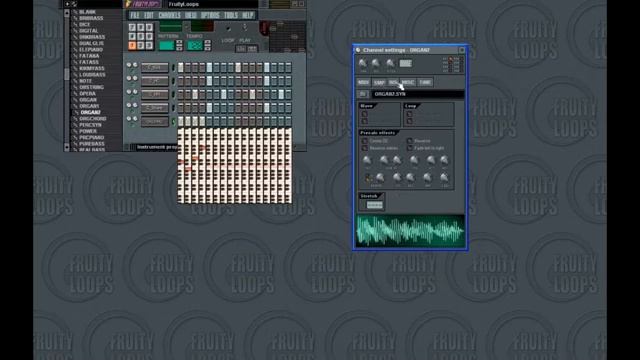Increase pattern number with up arrow
This screenshot has height=360, width=640.
(179, 42)
